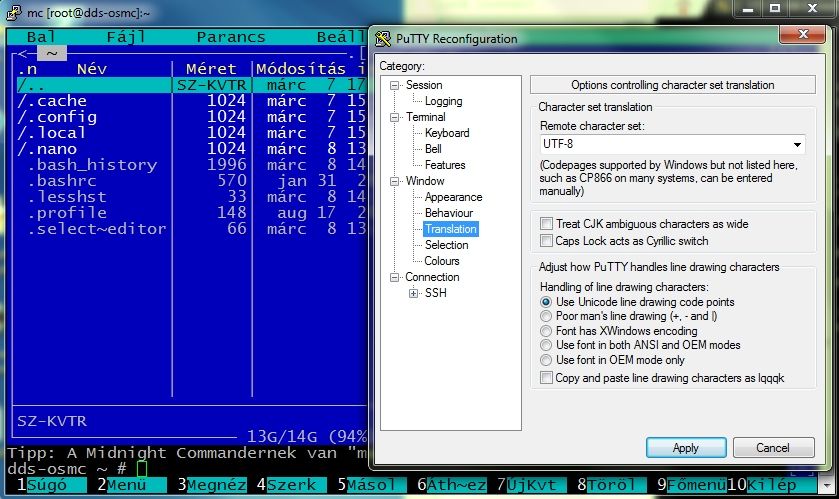Click the PuTTY Reconfiguration dialog title icon
This screenshot has width=839, height=499.
[383, 39]
